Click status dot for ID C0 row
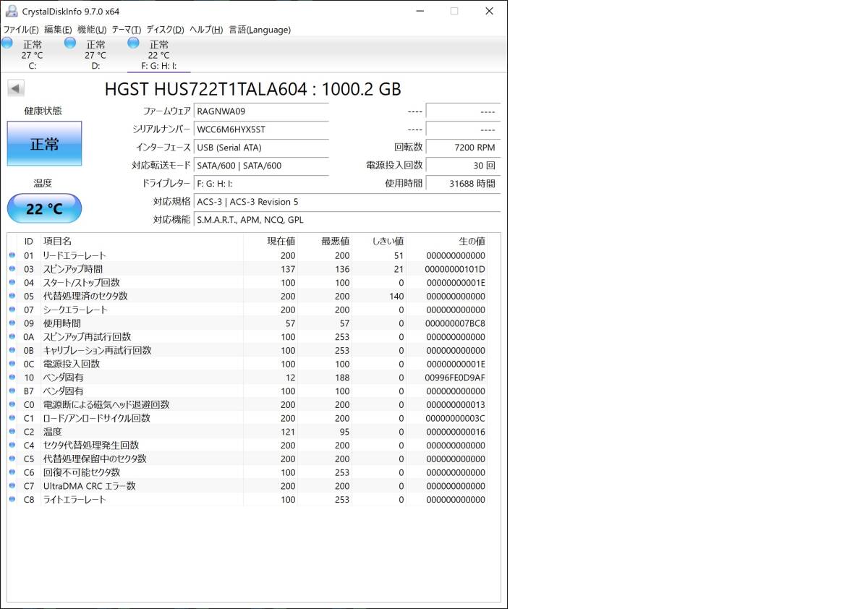The height and width of the screenshot is (609, 868). coord(12,404)
